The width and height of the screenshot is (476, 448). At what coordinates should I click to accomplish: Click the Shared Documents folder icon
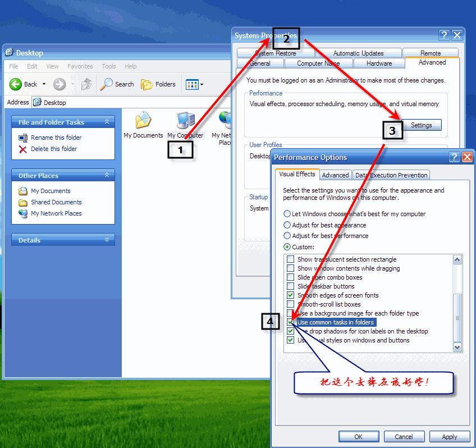coord(23,203)
